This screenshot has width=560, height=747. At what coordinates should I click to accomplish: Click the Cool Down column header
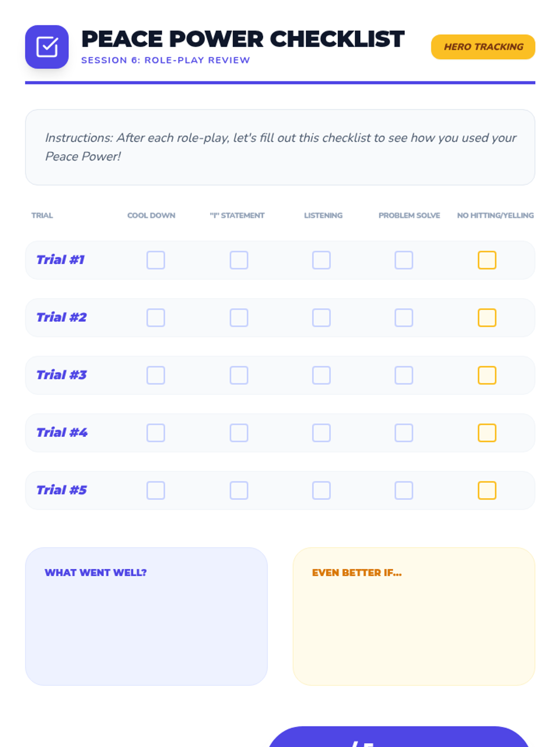(x=151, y=215)
